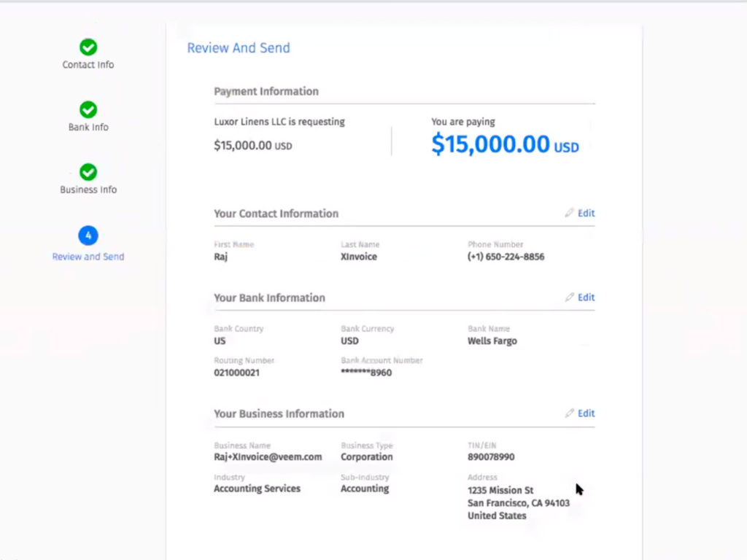The height and width of the screenshot is (560, 747).
Task: Click the masked account number ending 8960
Action: pyautogui.click(x=366, y=373)
